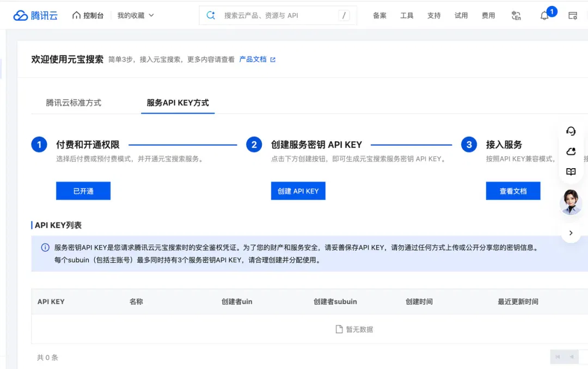Open the 工具 menu
The height and width of the screenshot is (369, 588).
click(x=407, y=15)
